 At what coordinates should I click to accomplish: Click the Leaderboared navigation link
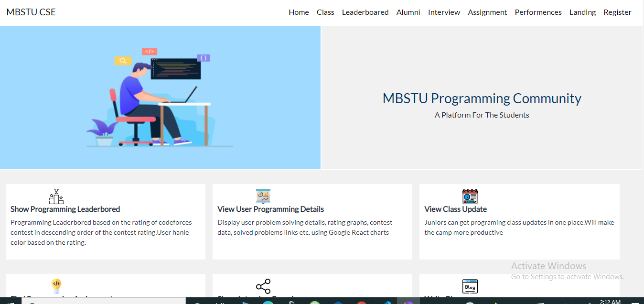(x=365, y=12)
